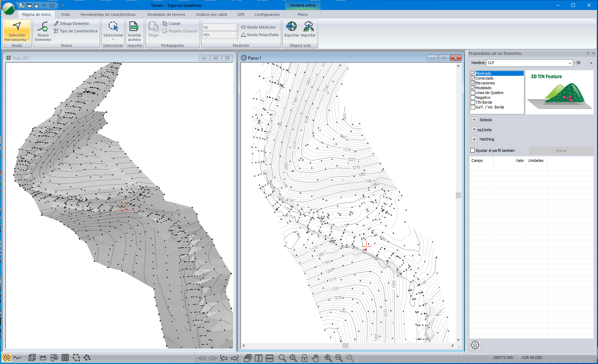Open the Análisis por cable tab
This screenshot has height=364, width=598.
[x=211, y=14]
